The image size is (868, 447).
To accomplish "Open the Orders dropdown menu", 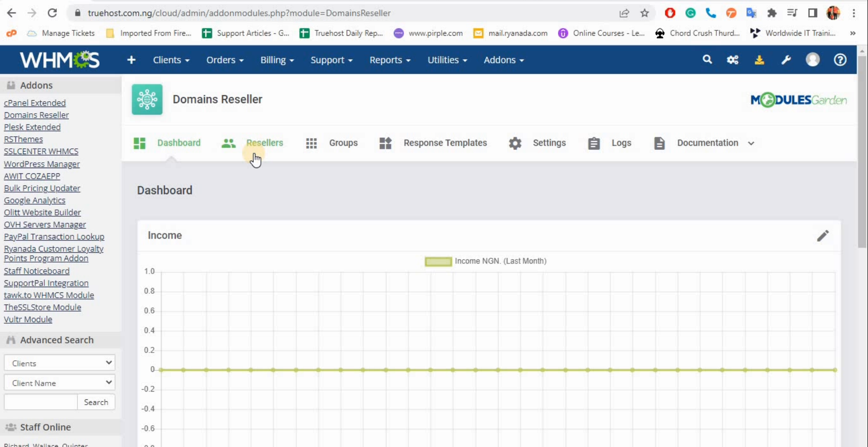I will pyautogui.click(x=225, y=60).
